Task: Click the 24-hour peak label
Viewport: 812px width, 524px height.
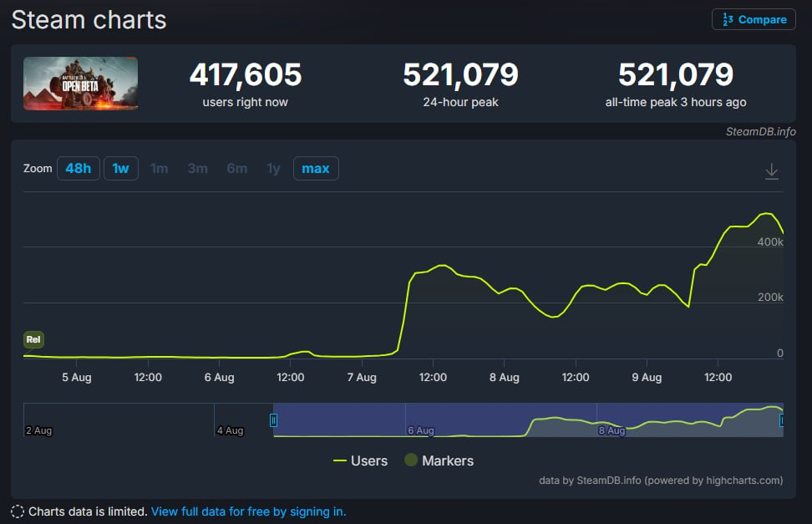Action: point(460,102)
